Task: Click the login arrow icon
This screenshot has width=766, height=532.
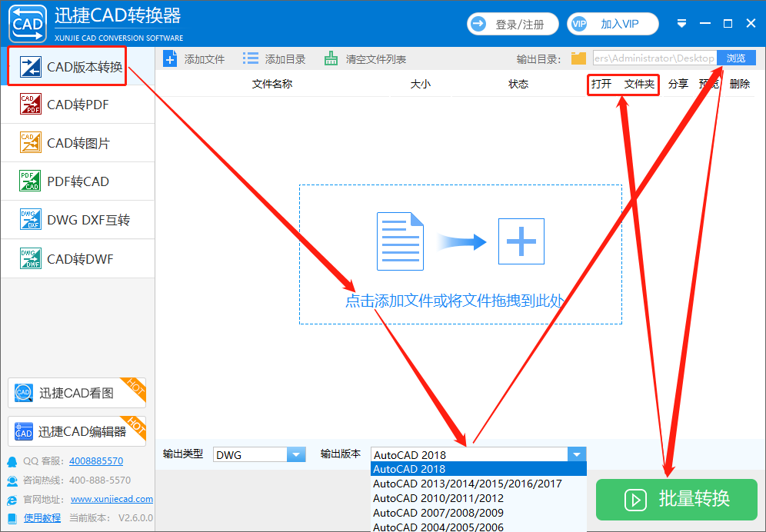Action: (478, 24)
